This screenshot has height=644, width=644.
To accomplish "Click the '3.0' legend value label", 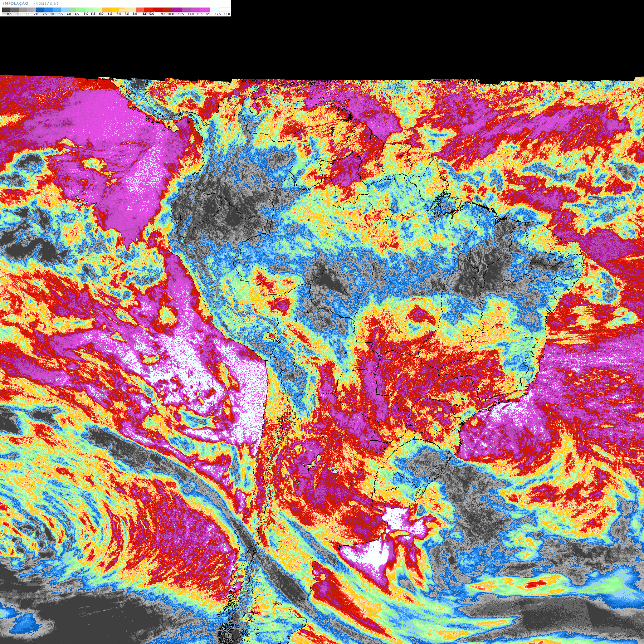I will tap(52, 14).
